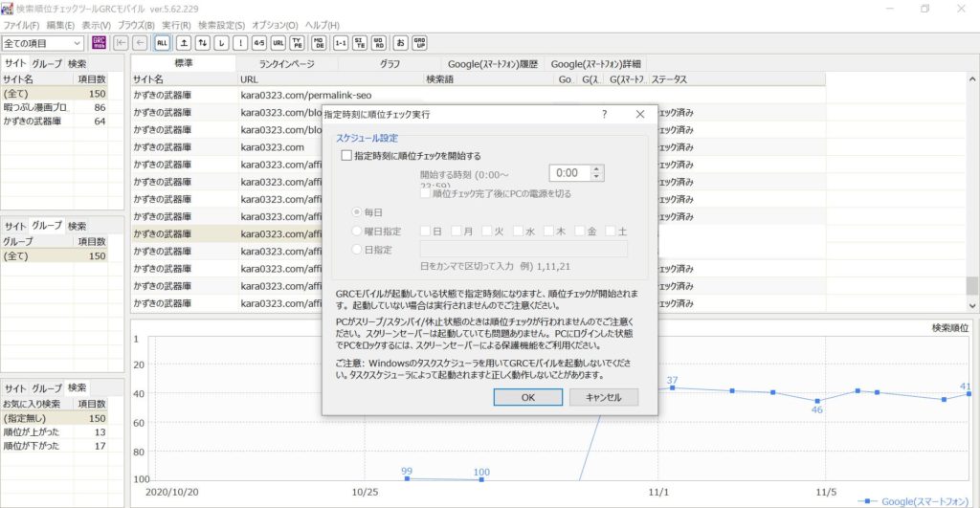This screenshot has height=508, width=980.
Task: Select 順位が下がった favorite search row
Action: point(55,446)
